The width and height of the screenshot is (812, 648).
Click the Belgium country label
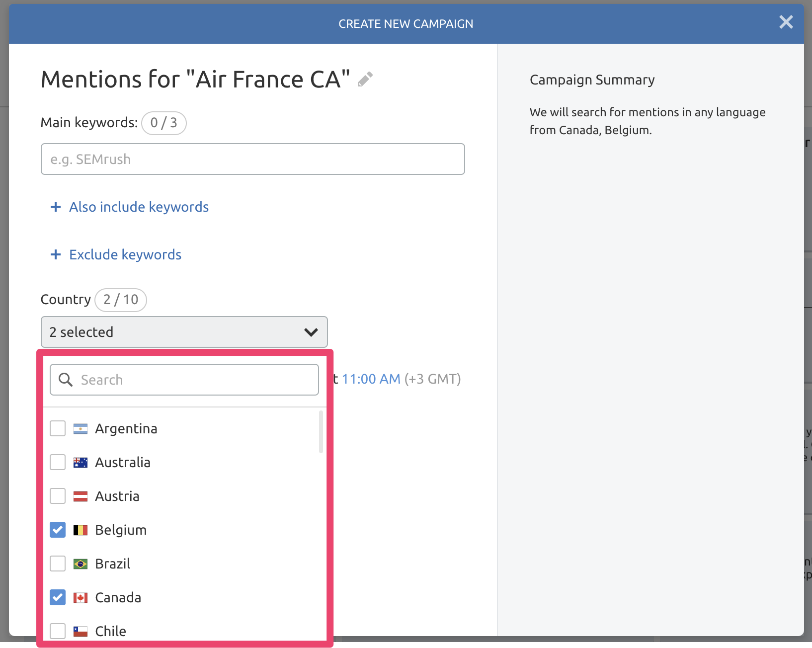point(121,530)
